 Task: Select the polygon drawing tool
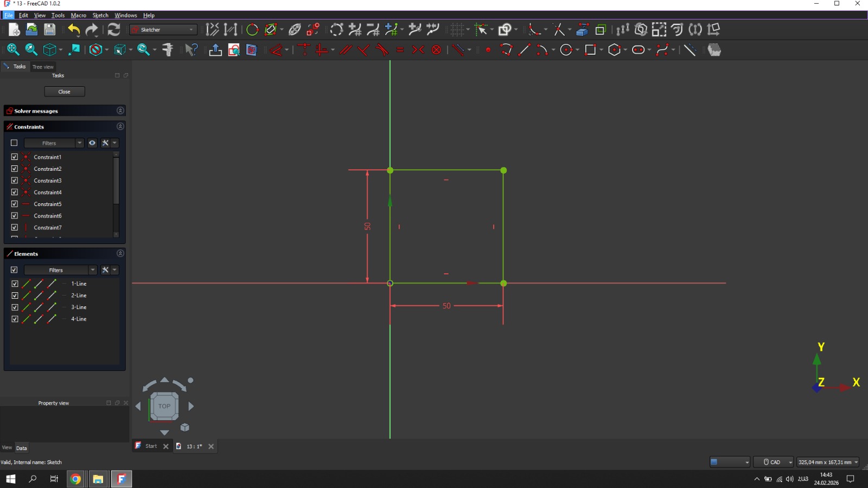click(615, 50)
